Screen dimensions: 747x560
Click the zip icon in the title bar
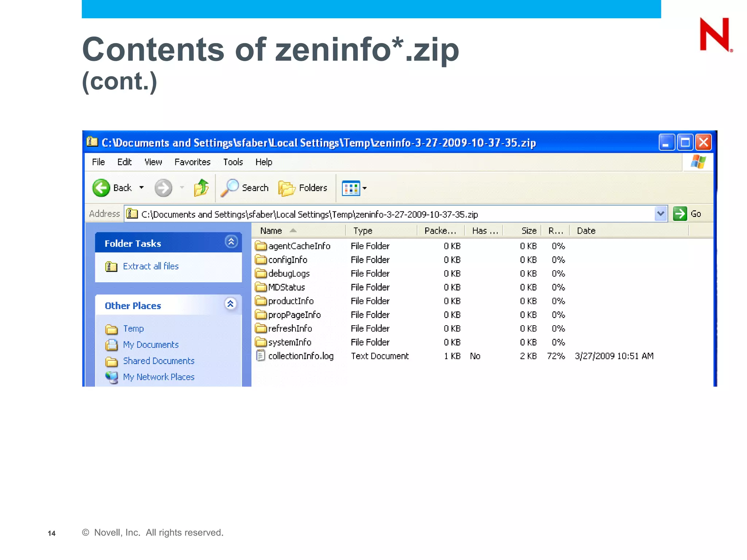[92, 141]
